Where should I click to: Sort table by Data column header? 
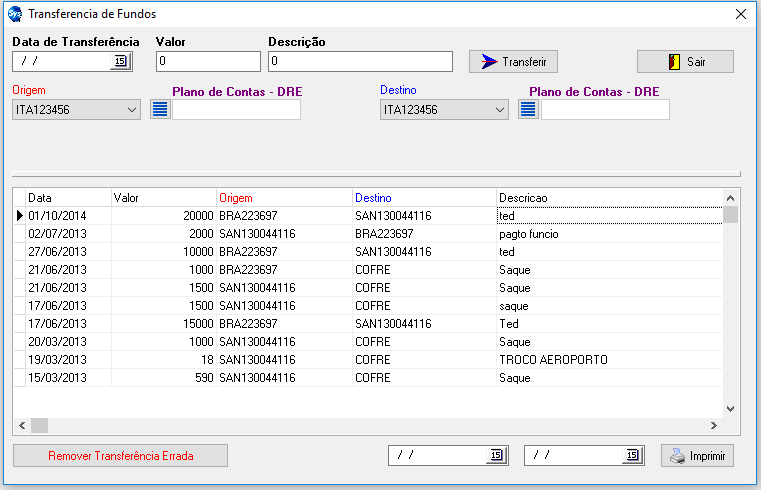[67, 198]
